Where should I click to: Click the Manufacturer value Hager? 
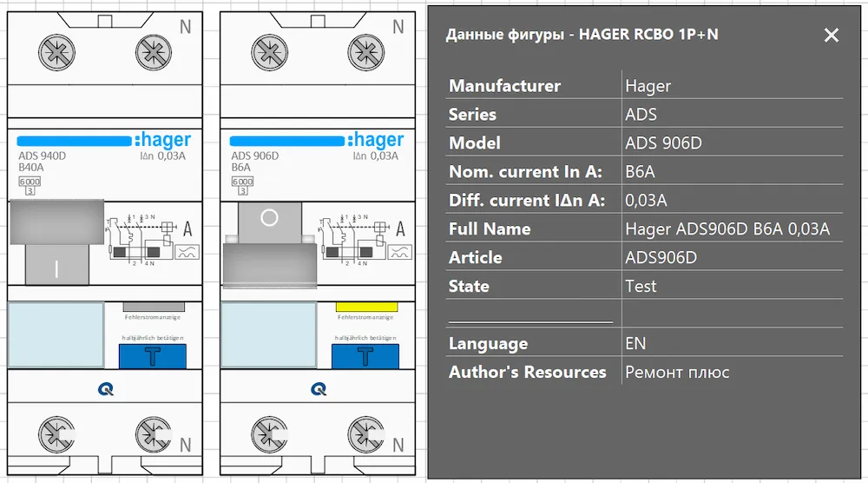click(648, 86)
